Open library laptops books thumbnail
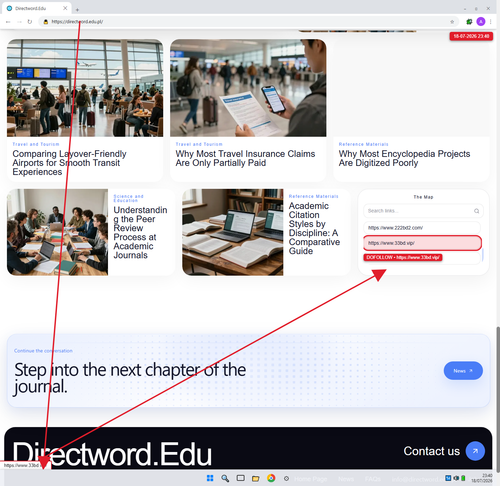Screen dimensions: 500x486 [x=233, y=232]
